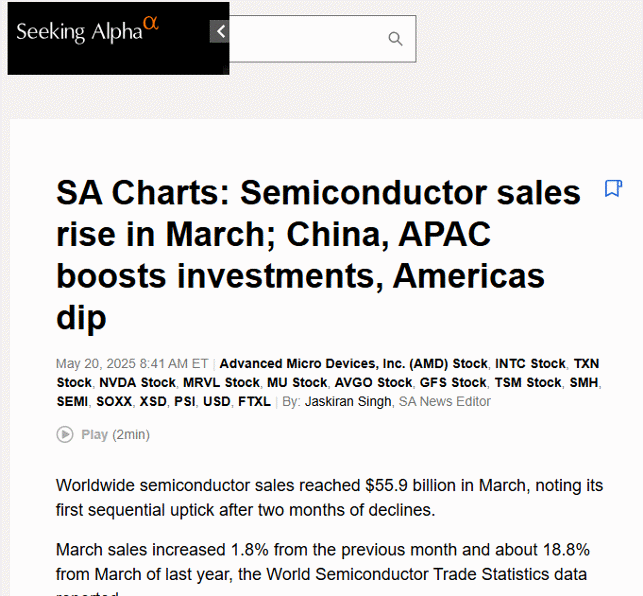This screenshot has height=596, width=643.
Task: Open the TSM Stock link
Action: (528, 382)
